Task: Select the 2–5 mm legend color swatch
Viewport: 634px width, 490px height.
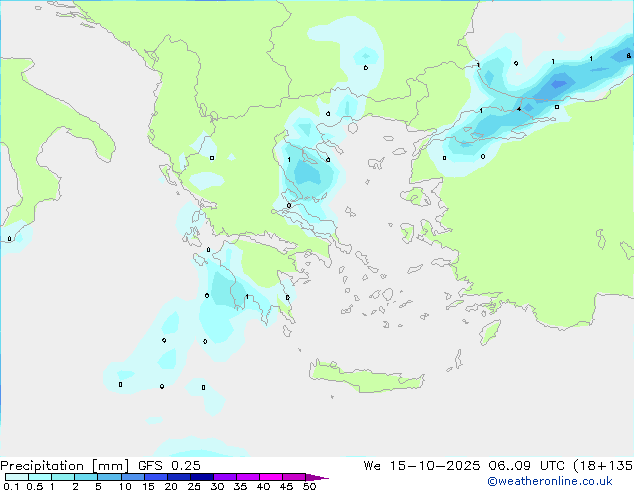Action: click(x=86, y=477)
